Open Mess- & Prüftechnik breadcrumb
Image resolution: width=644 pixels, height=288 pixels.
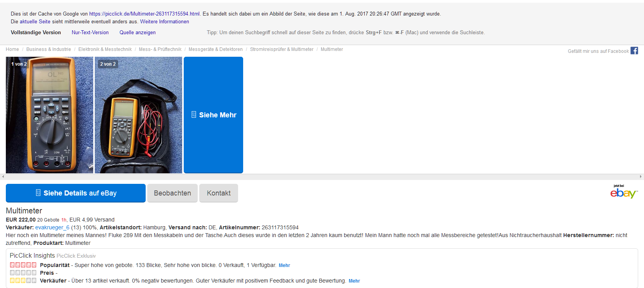(160, 49)
